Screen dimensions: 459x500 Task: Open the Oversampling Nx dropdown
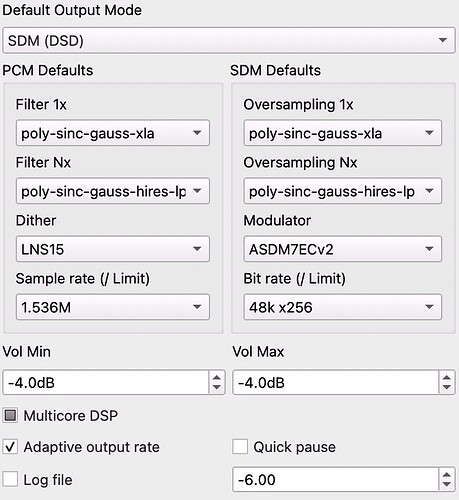[343, 191]
